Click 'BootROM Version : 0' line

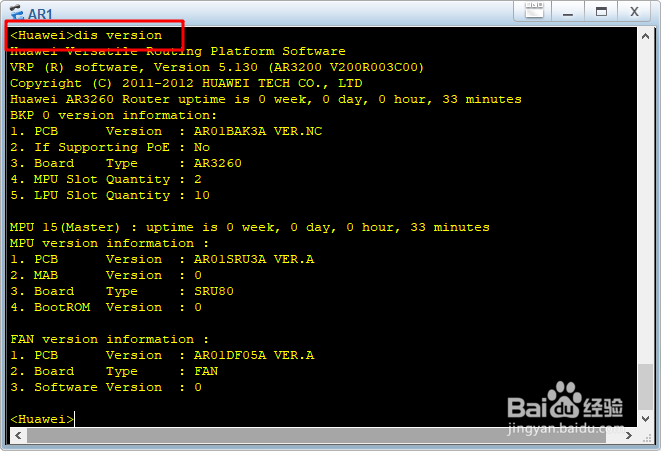106,308
